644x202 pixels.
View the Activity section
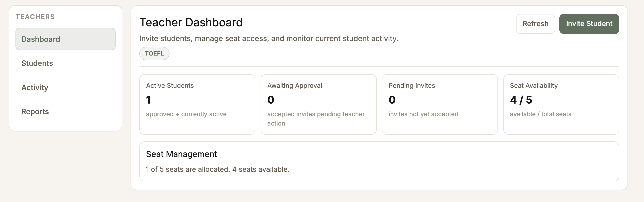click(x=35, y=87)
